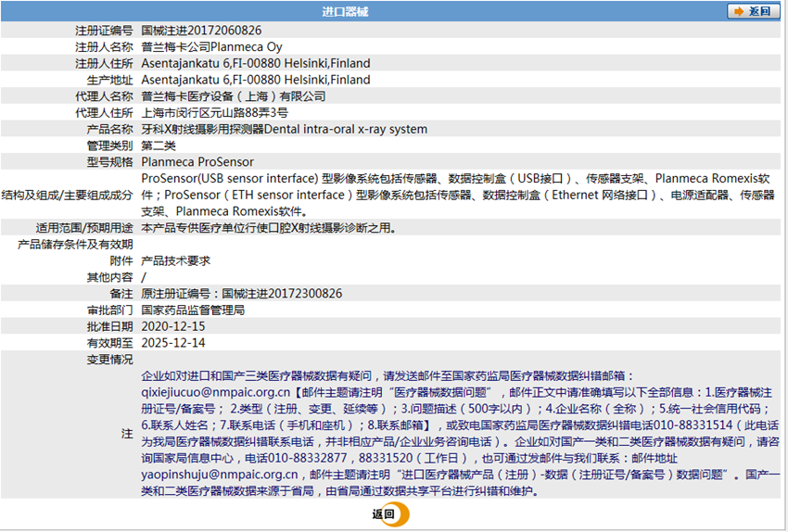
Task: Click the 审批部门 label
Action: pos(110,310)
